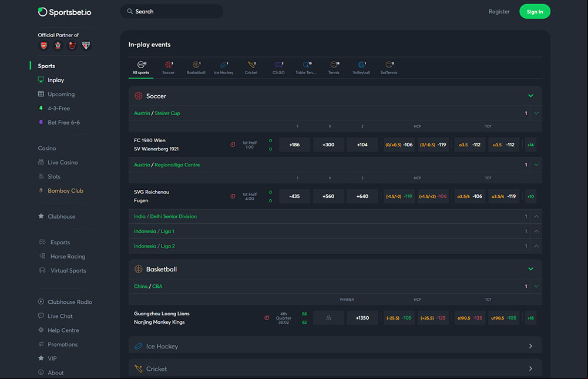Click the Slots icon in sidebar
This screenshot has height=379, width=588.
tap(41, 176)
